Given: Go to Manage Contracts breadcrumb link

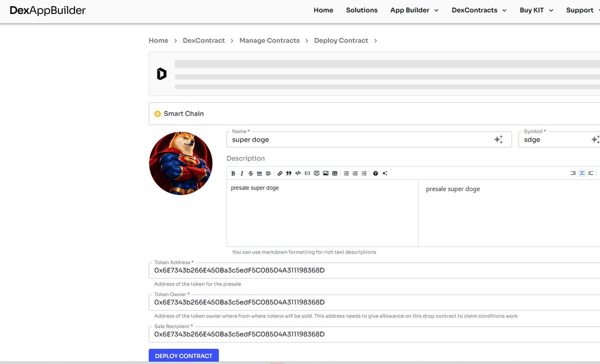Looking at the screenshot, I should [269, 40].
